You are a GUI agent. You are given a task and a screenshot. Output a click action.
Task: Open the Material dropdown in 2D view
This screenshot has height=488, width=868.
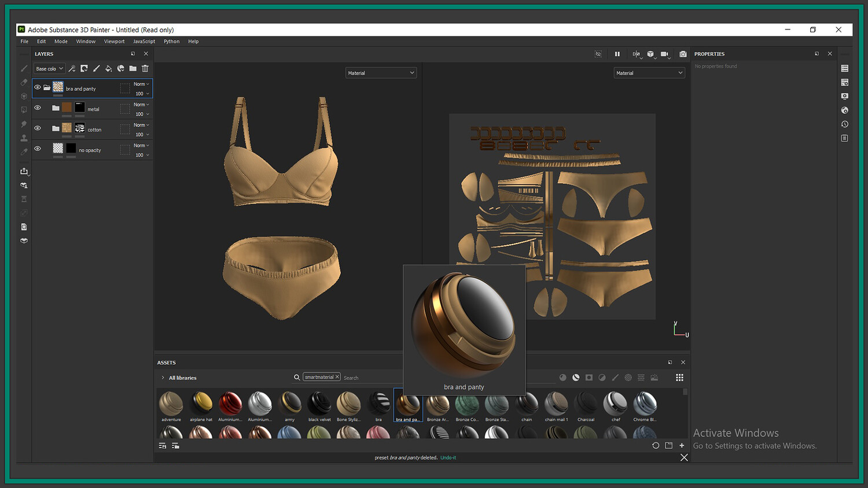649,73
